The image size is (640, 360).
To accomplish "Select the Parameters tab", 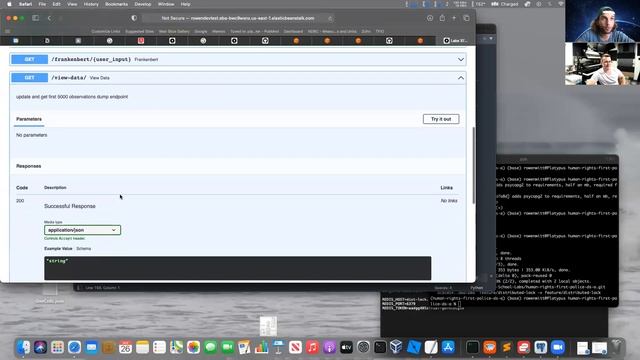I will [29, 119].
